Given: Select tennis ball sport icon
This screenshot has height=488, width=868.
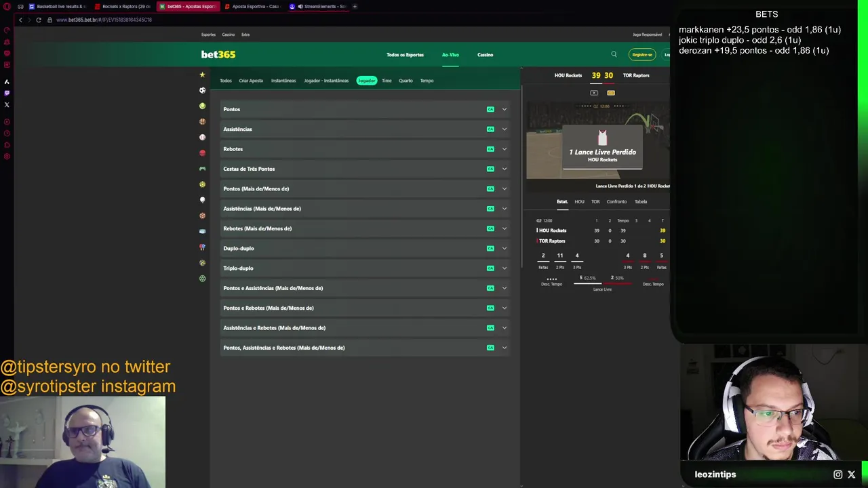Looking at the screenshot, I should pos(202,106).
